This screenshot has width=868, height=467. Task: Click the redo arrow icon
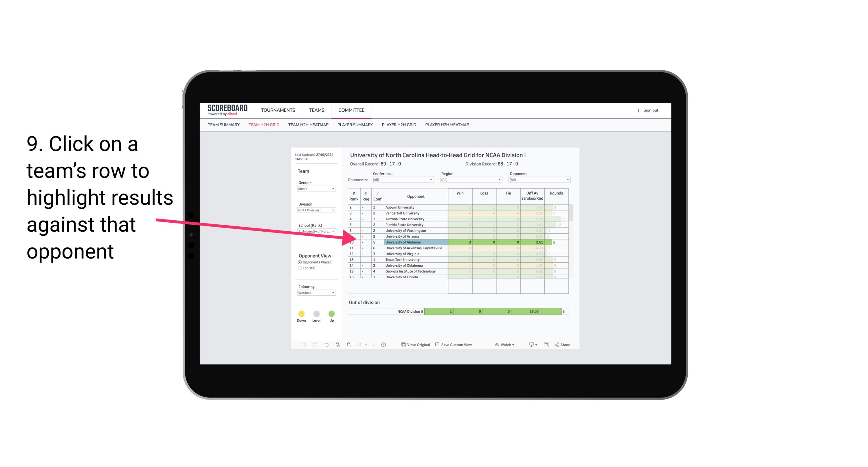point(313,345)
